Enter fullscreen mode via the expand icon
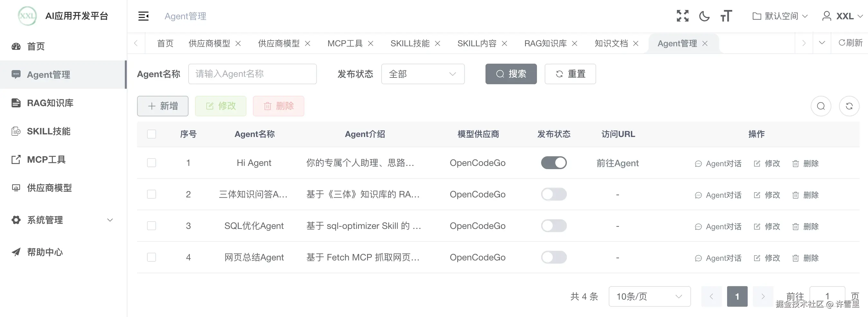The width and height of the screenshot is (868, 317). tap(682, 16)
